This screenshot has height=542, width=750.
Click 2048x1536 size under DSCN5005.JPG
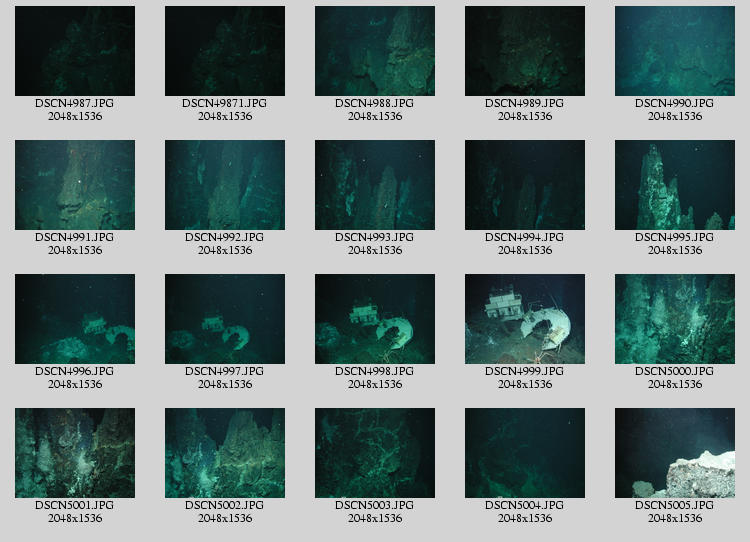pyautogui.click(x=675, y=518)
